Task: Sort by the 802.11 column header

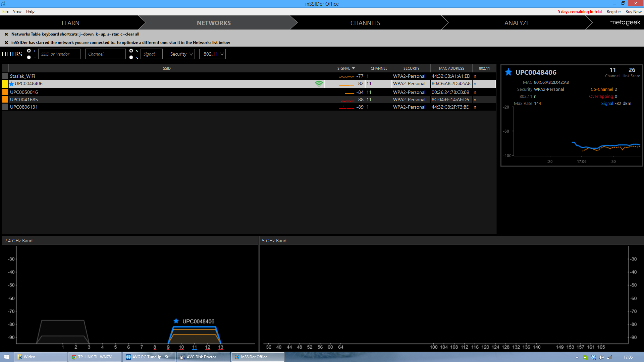Action: (x=484, y=68)
